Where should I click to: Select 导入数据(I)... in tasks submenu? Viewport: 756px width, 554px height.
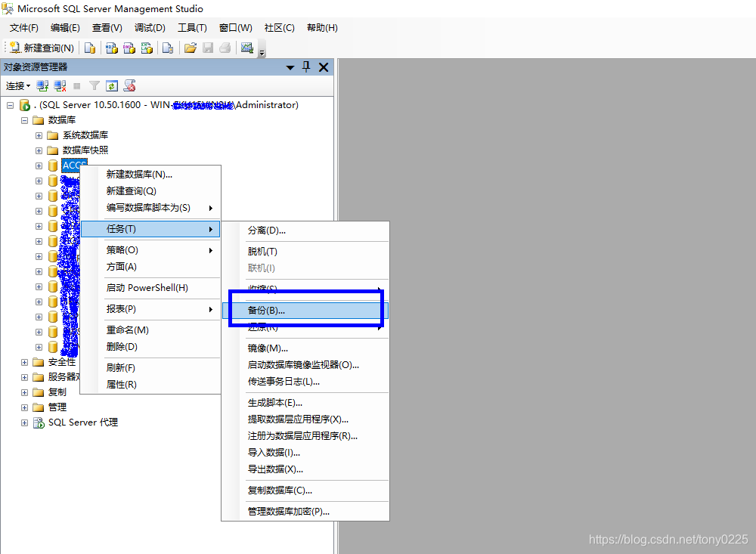click(305, 452)
